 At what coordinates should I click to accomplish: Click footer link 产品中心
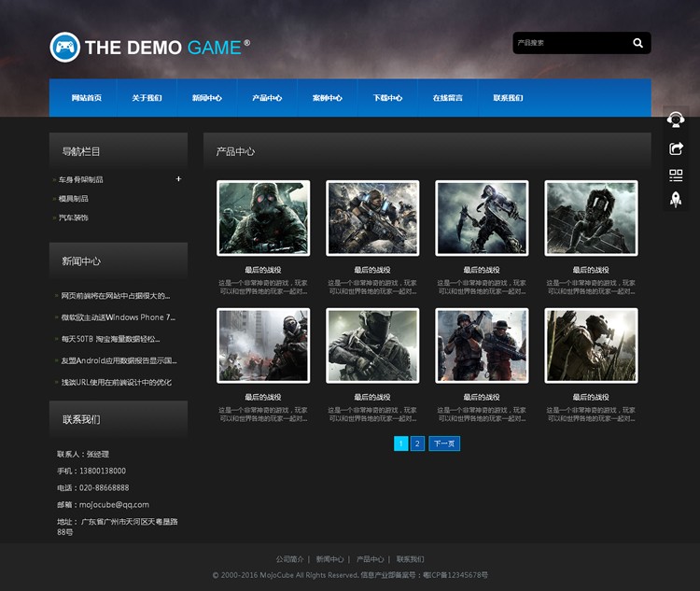click(371, 559)
